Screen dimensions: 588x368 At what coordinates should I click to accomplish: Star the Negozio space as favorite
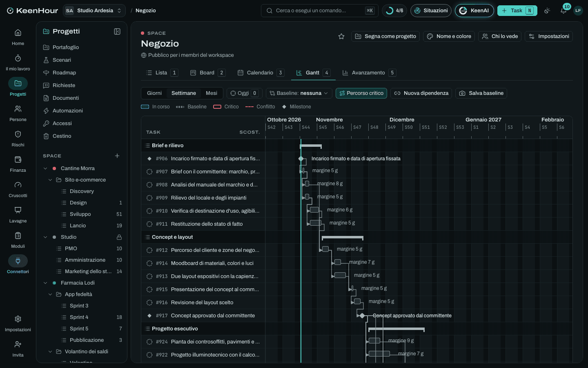pos(341,36)
